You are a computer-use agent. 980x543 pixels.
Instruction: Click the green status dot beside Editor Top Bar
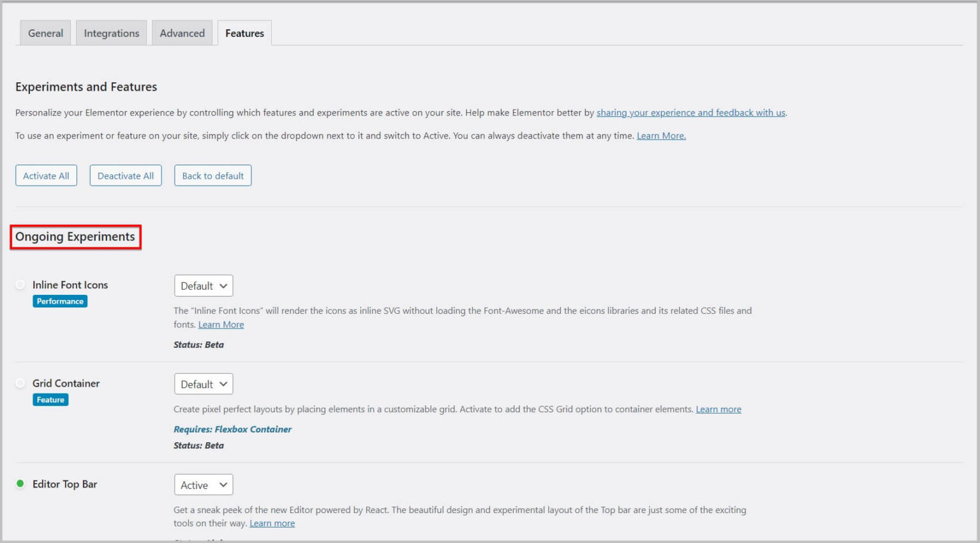pos(20,484)
